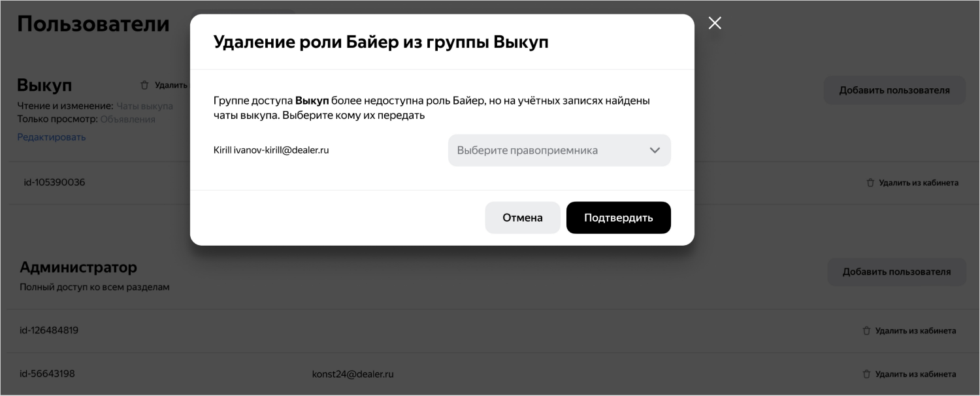Click trash icon for user id-105390036
Image resolution: width=980 pixels, height=396 pixels.
870,183
